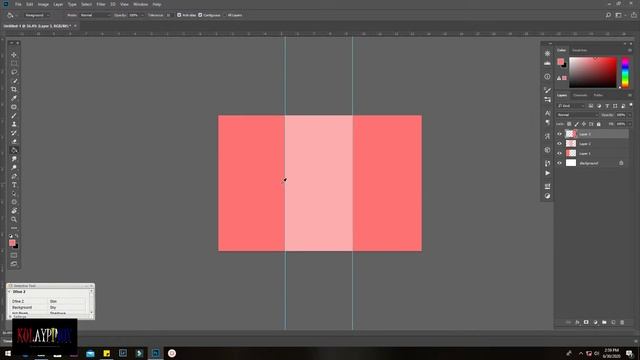640x360 pixels.
Task: Click the Quick Mask mode icon
Action: click(14, 256)
